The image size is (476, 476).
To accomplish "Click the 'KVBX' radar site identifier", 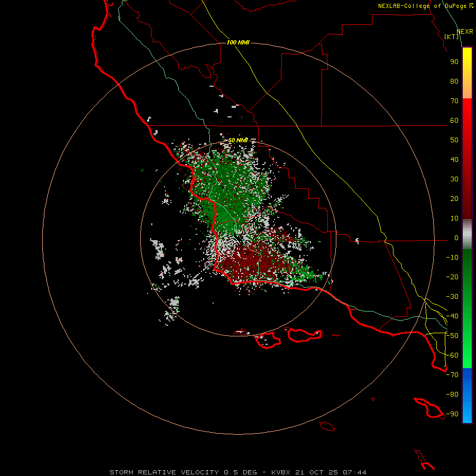I will pos(281,472).
